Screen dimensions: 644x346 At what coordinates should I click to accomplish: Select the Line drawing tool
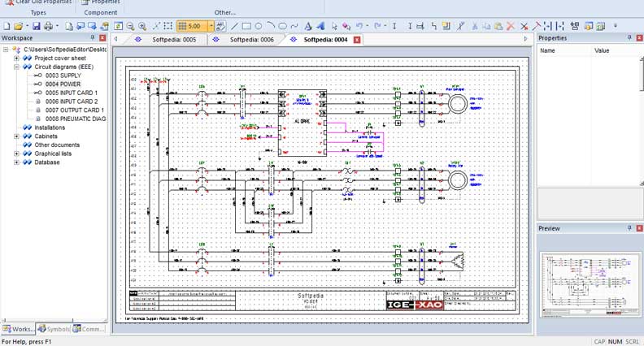[x=234, y=26]
